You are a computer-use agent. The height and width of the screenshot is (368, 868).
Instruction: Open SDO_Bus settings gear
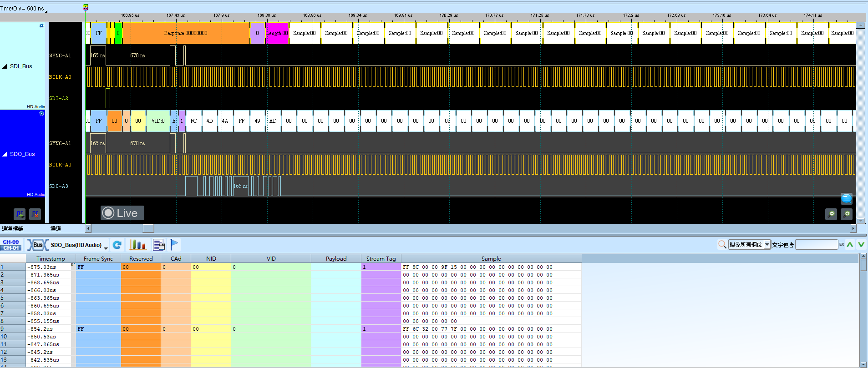41,113
